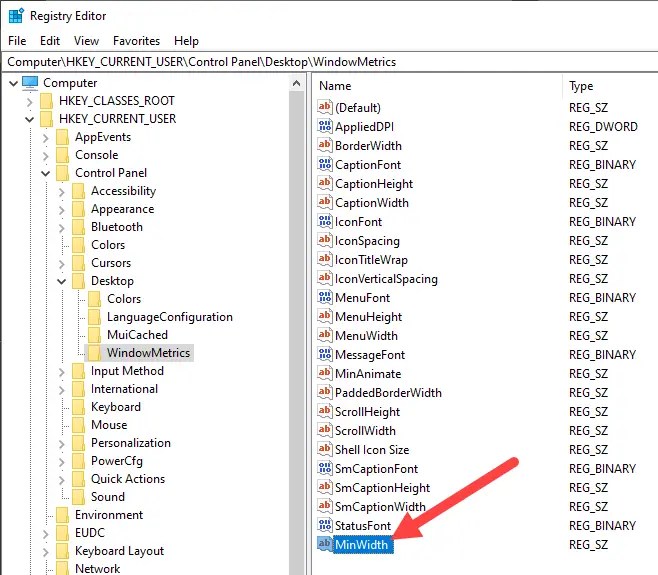
Task: Click the registry path address bar
Action: tap(329, 62)
